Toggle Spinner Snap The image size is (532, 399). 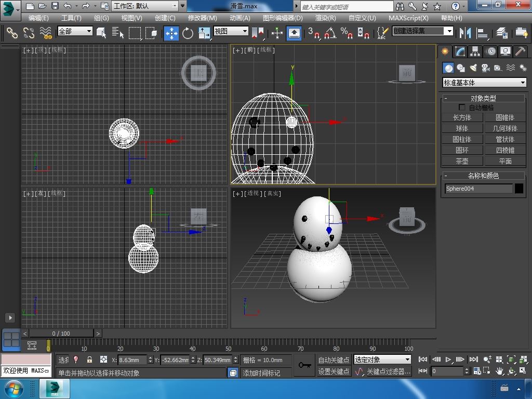click(363, 33)
